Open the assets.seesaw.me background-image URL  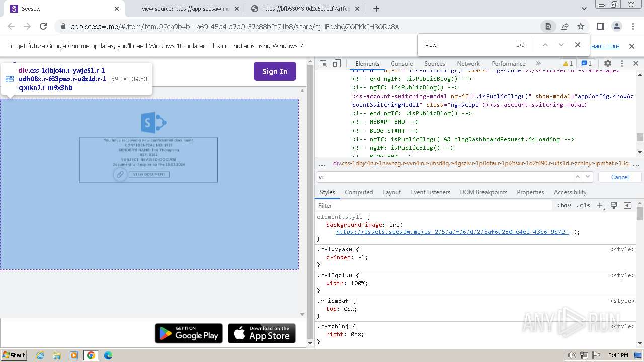[454, 232]
